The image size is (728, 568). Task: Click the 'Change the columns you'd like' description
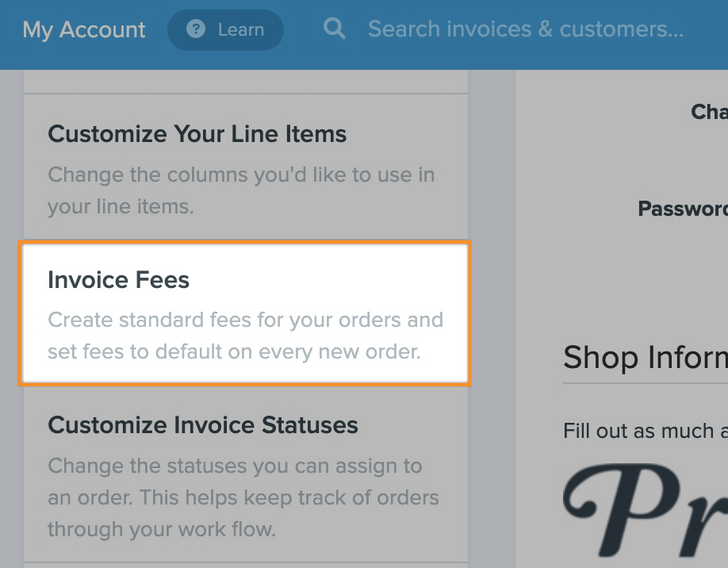click(241, 190)
